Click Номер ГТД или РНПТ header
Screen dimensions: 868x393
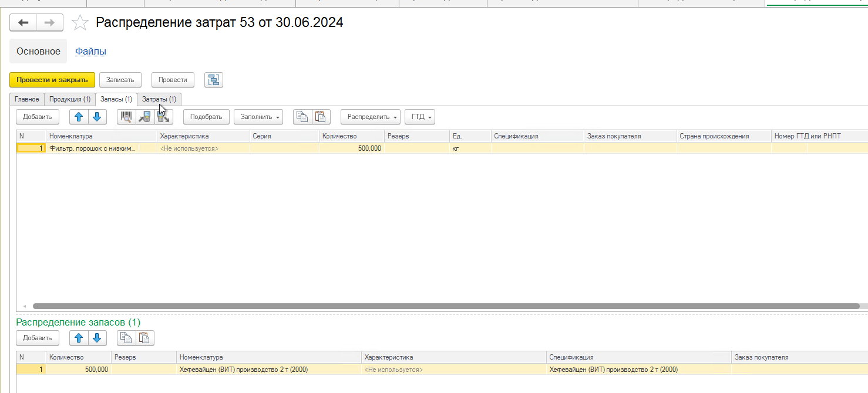tap(819, 136)
